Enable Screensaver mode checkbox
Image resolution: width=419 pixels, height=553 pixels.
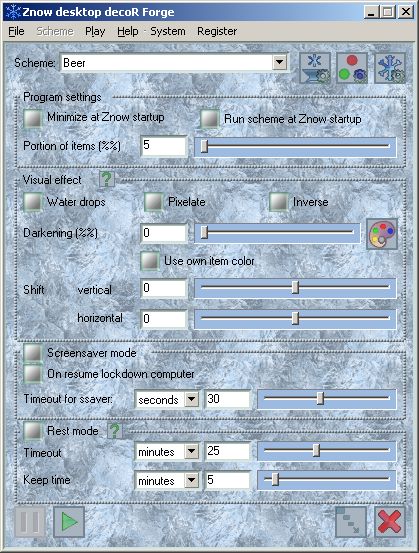click(x=33, y=353)
